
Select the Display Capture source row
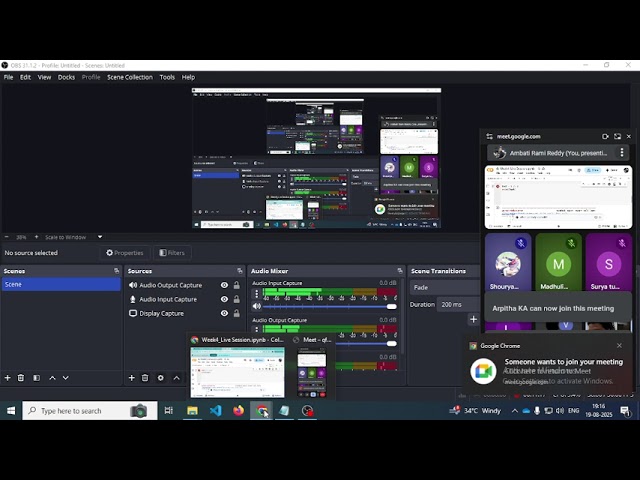184,313
